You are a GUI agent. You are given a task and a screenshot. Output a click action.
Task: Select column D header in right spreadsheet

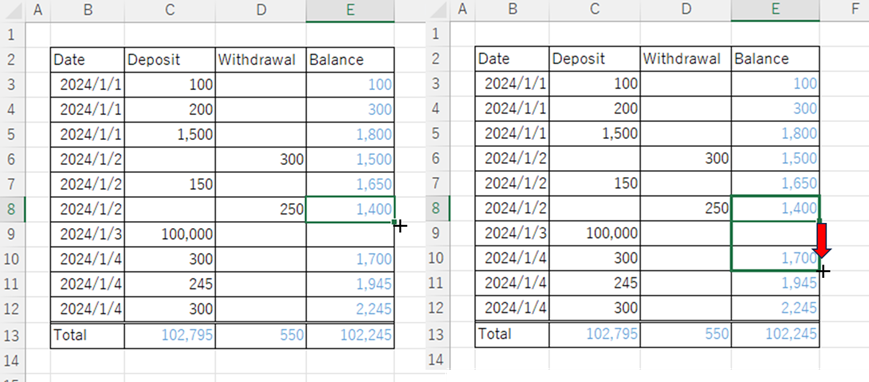pos(686,11)
